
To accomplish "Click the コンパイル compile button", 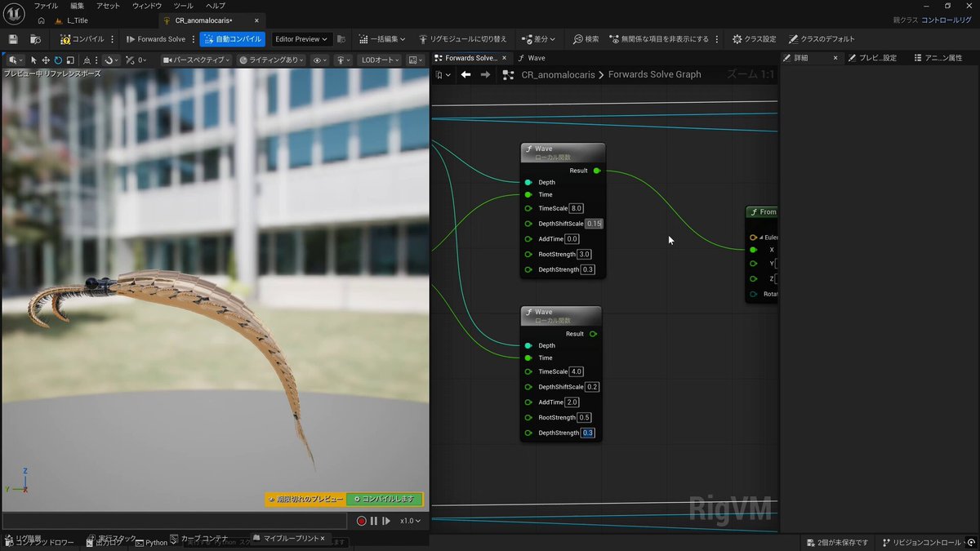I will (x=82, y=39).
